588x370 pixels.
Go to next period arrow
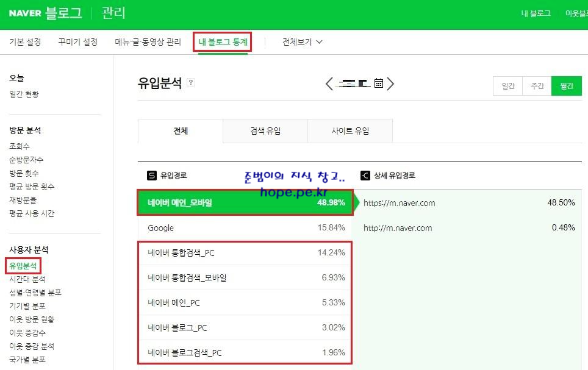pos(390,84)
